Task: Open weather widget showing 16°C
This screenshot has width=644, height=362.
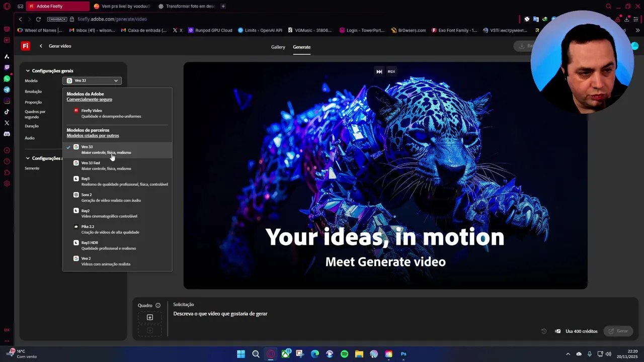Action: [23, 354]
